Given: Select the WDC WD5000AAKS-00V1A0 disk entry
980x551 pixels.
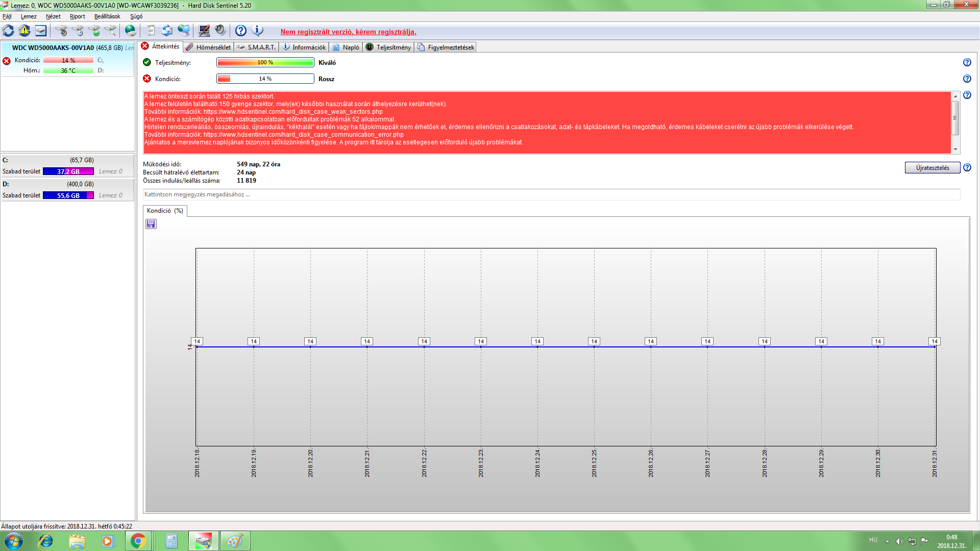Looking at the screenshot, I should (x=67, y=59).
